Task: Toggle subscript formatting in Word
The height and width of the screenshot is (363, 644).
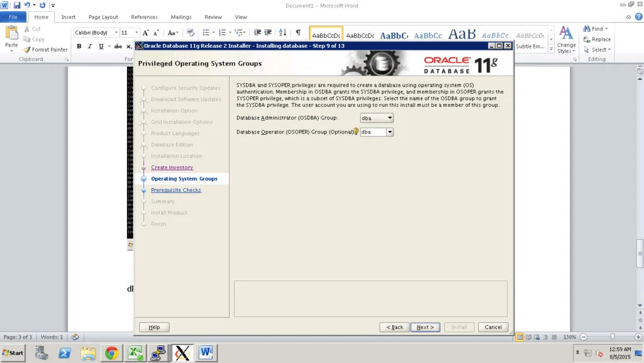Action: point(128,47)
